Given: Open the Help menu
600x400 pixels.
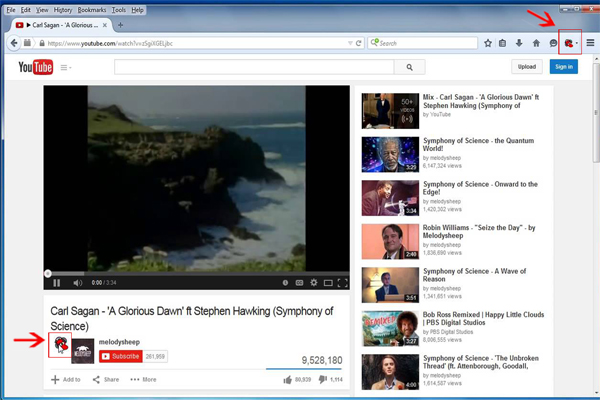Looking at the screenshot, I should (137, 10).
